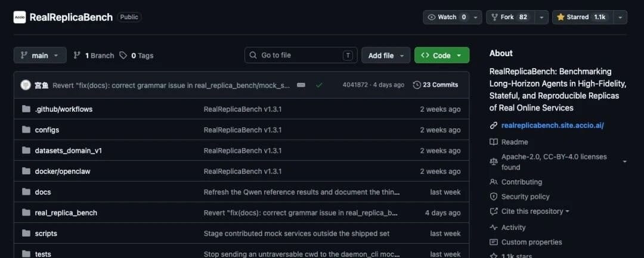Screen dimensions: 644x258
Task: Open the main branch selector
Action: 40,55
